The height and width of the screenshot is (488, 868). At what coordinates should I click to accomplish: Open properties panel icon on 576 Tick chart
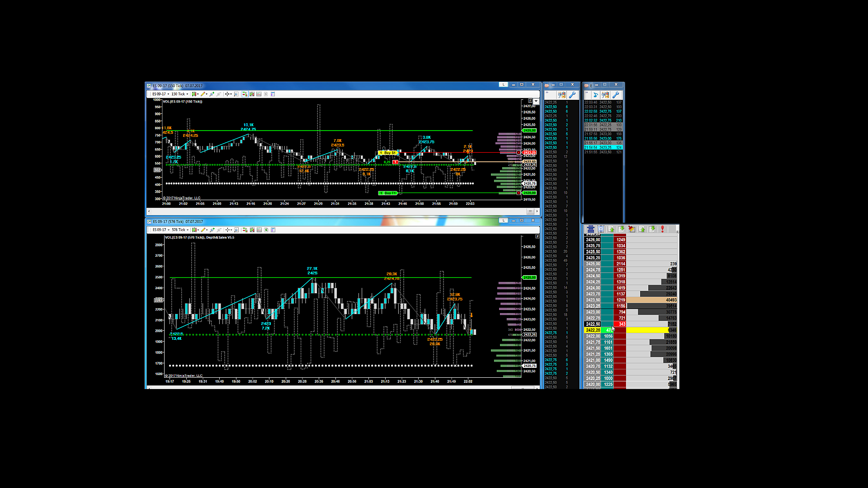(x=273, y=230)
